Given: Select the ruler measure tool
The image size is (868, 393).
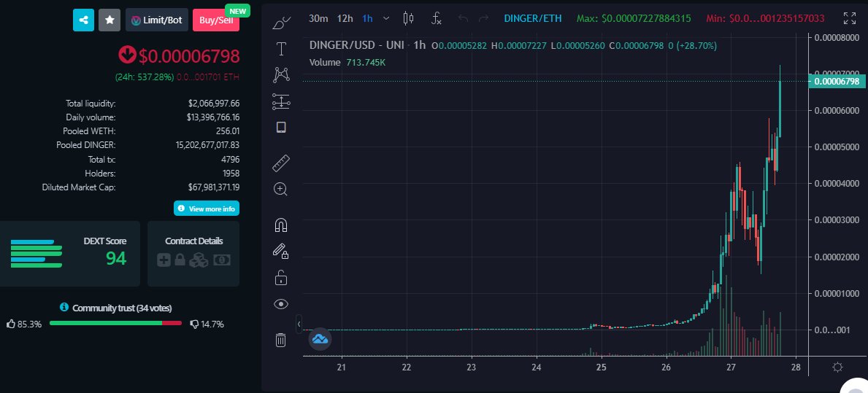Looking at the screenshot, I should click(281, 163).
